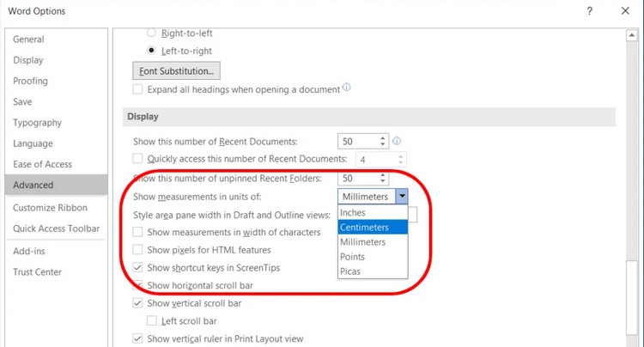Screen dimensions: 644x347
Task: Click info icon beside Expand all headings
Action: [347, 88]
